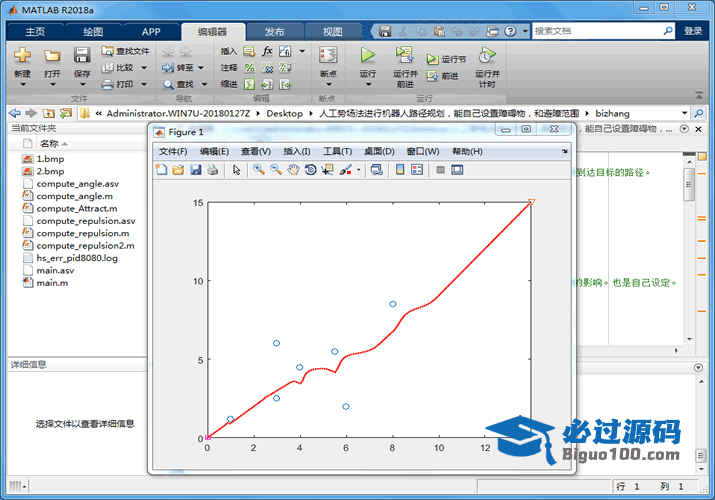Click the Show Plot Tools icon in Figure 1
Viewport: 715px width, 500px height.
457,170
